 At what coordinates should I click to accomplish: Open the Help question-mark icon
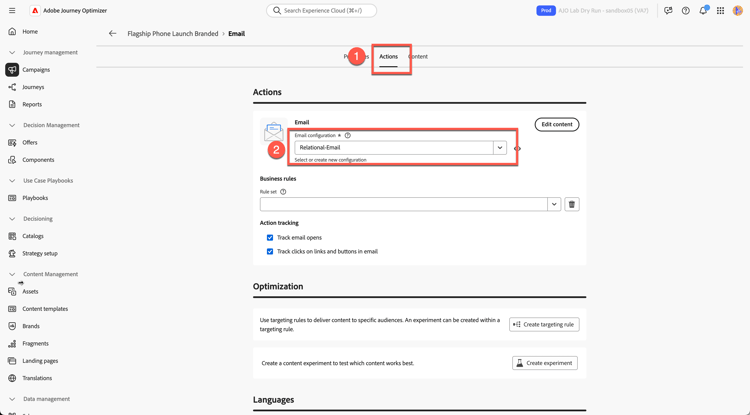pos(685,11)
